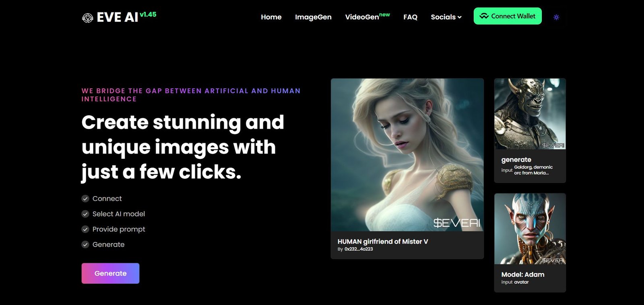Toggle the light/dark theme sun icon
644x305 pixels.
[x=556, y=17]
